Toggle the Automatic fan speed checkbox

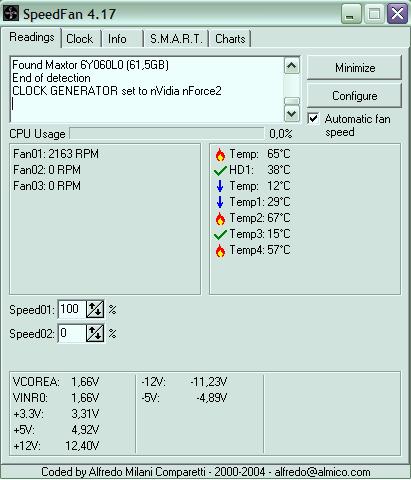(313, 118)
